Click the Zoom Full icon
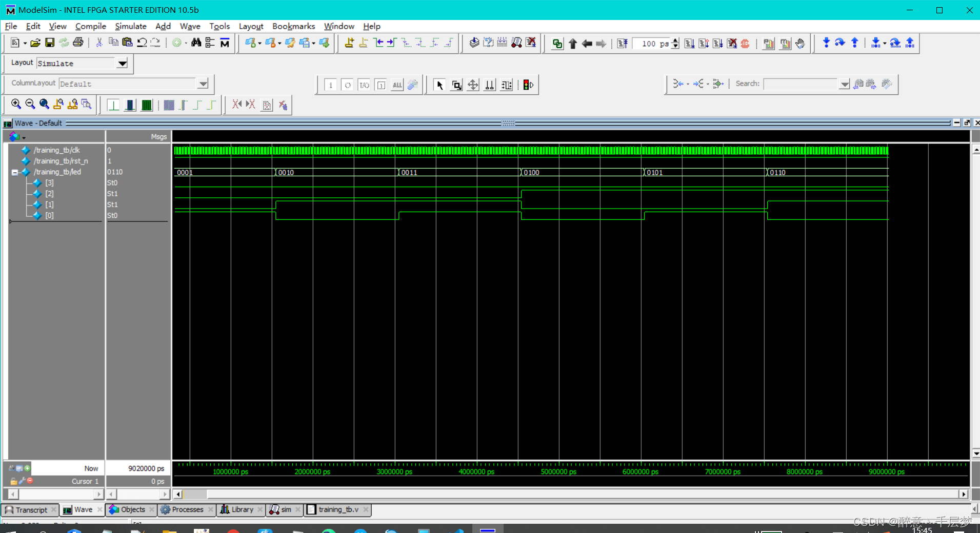The height and width of the screenshot is (533, 980). point(44,105)
